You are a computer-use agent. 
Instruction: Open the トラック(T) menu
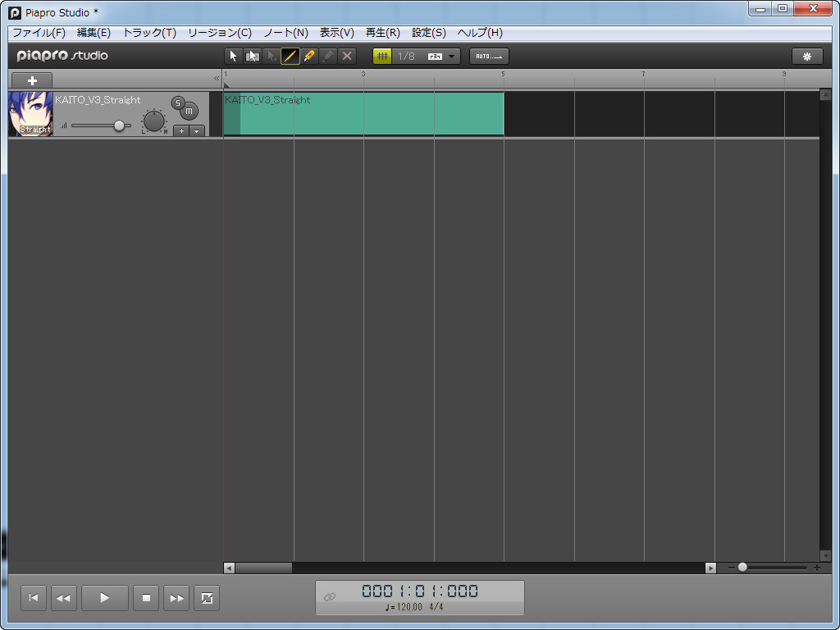click(149, 33)
